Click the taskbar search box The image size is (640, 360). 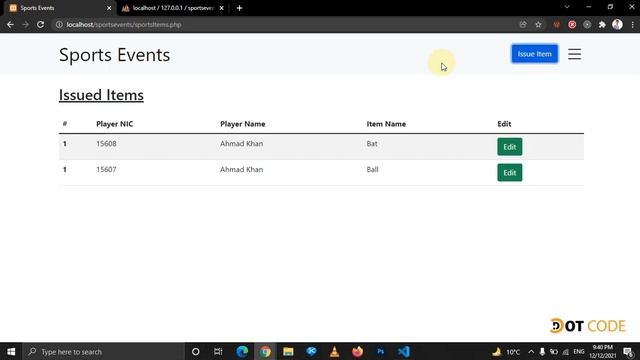click(x=103, y=351)
